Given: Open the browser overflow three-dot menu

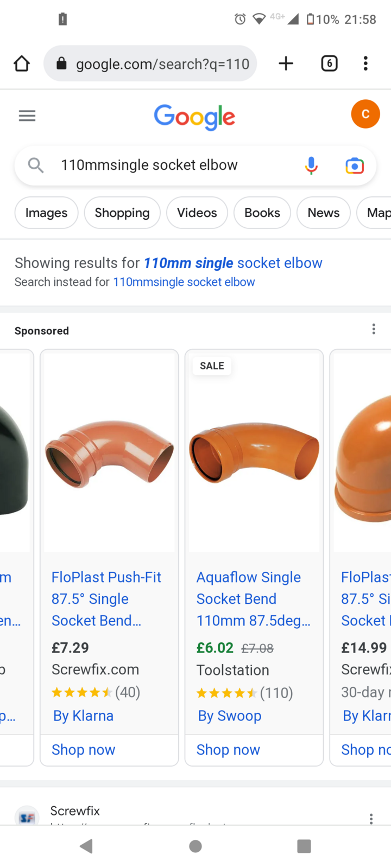Looking at the screenshot, I should click(365, 63).
